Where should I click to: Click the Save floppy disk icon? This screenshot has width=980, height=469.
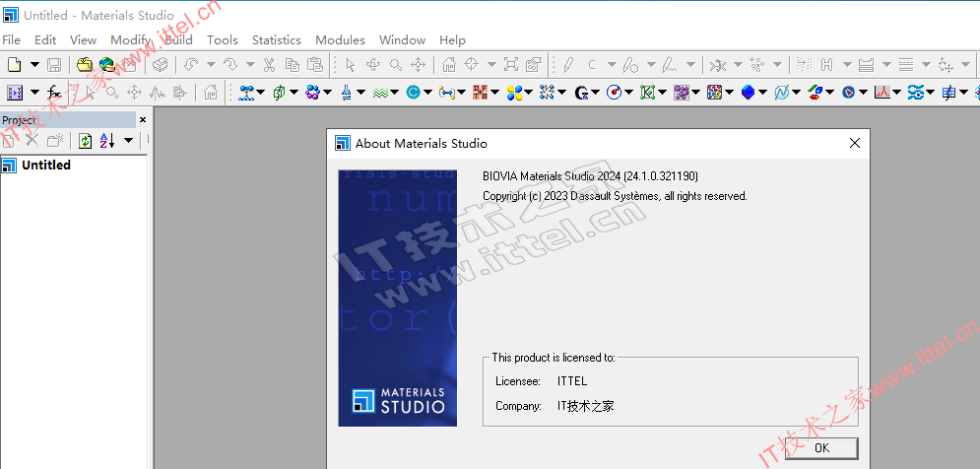point(54,64)
